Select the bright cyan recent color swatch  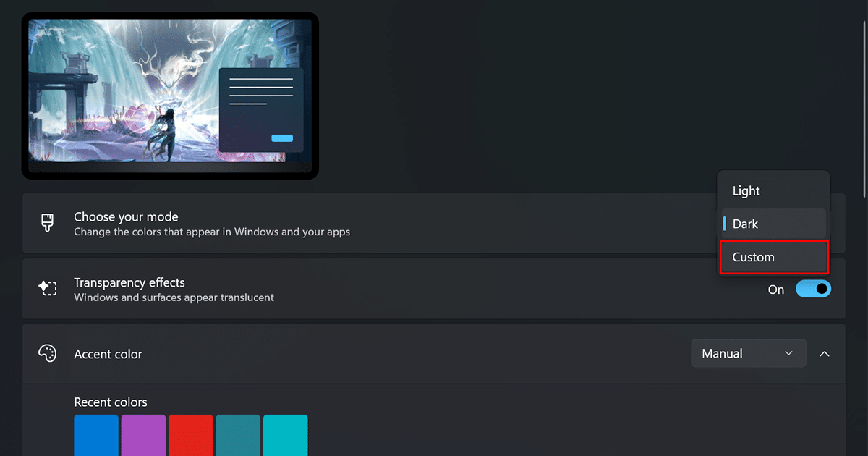(x=285, y=434)
